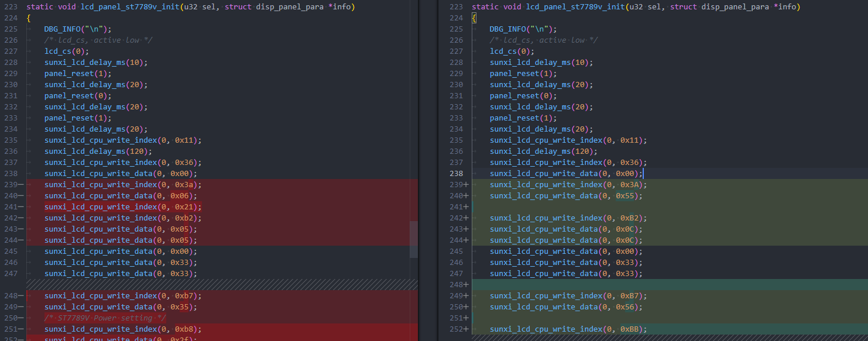Click panel_reset(0) on right line 231

coord(523,96)
